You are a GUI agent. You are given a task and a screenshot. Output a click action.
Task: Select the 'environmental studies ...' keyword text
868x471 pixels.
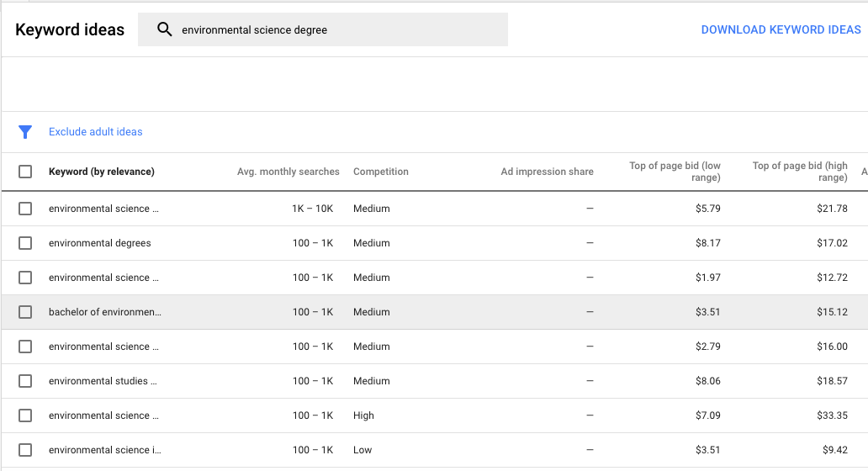(x=103, y=381)
